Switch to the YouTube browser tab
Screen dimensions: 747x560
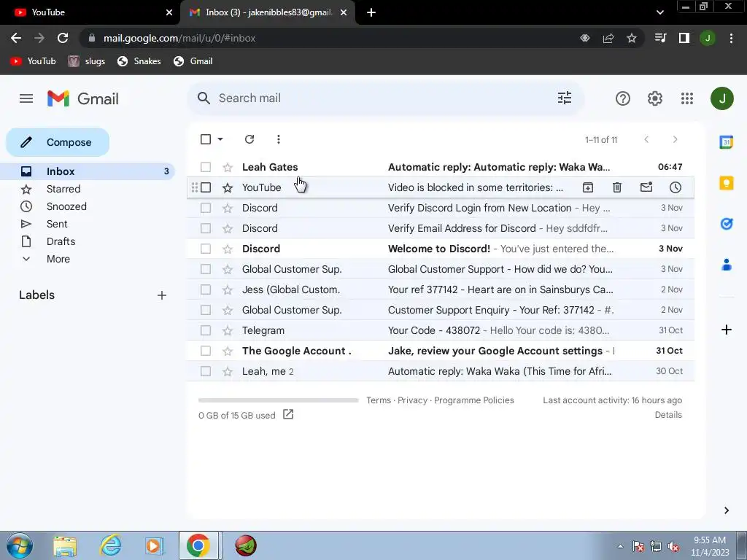point(90,12)
